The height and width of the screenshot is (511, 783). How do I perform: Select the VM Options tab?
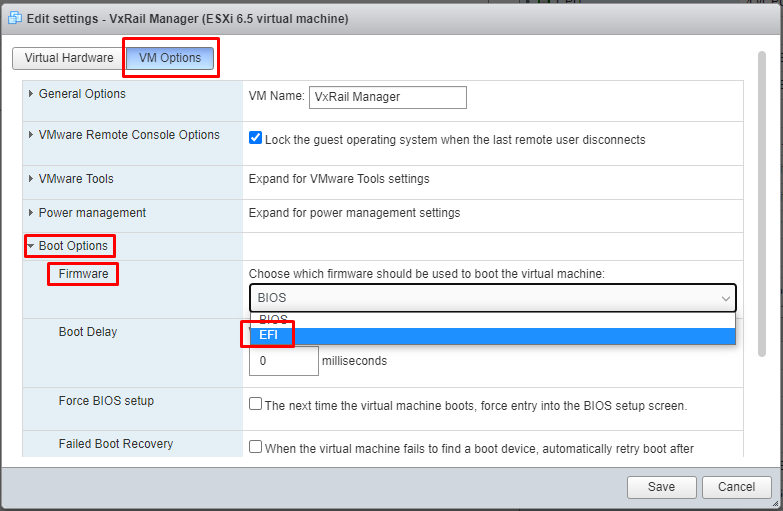tap(170, 58)
